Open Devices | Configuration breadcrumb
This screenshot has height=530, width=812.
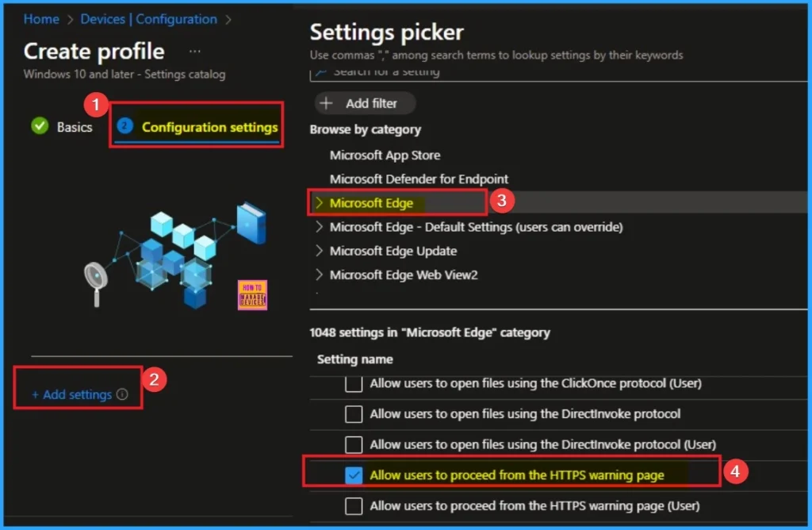[x=148, y=19]
